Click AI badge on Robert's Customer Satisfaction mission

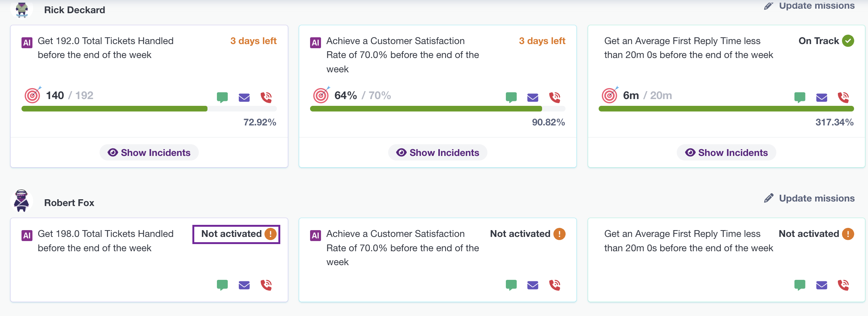tap(315, 236)
